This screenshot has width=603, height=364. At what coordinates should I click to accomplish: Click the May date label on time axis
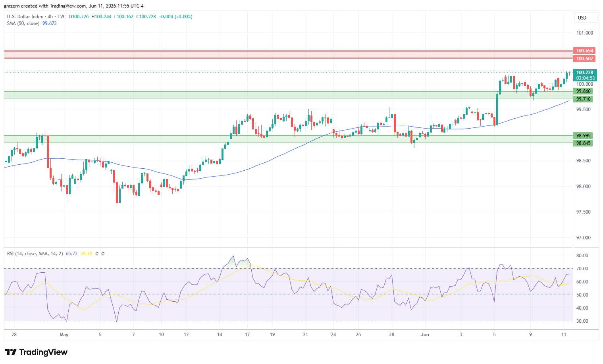point(64,335)
